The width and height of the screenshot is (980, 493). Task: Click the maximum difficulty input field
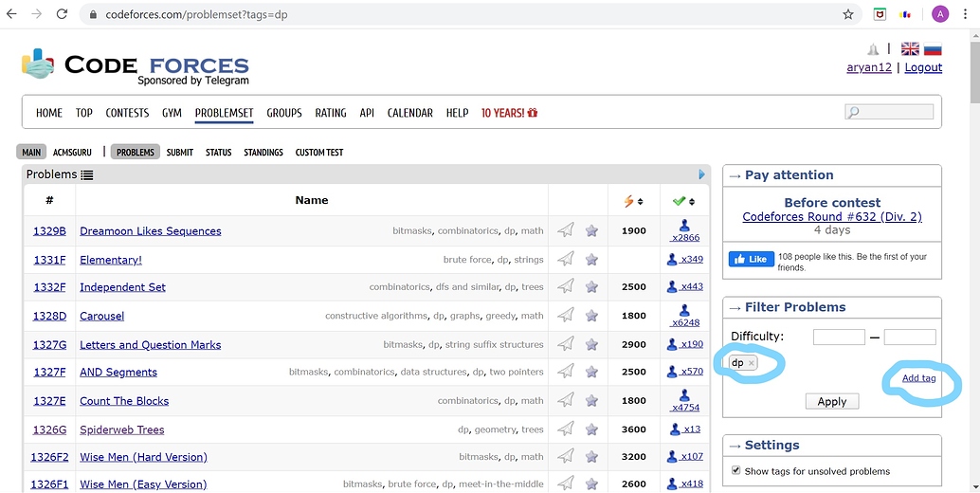[910, 338]
